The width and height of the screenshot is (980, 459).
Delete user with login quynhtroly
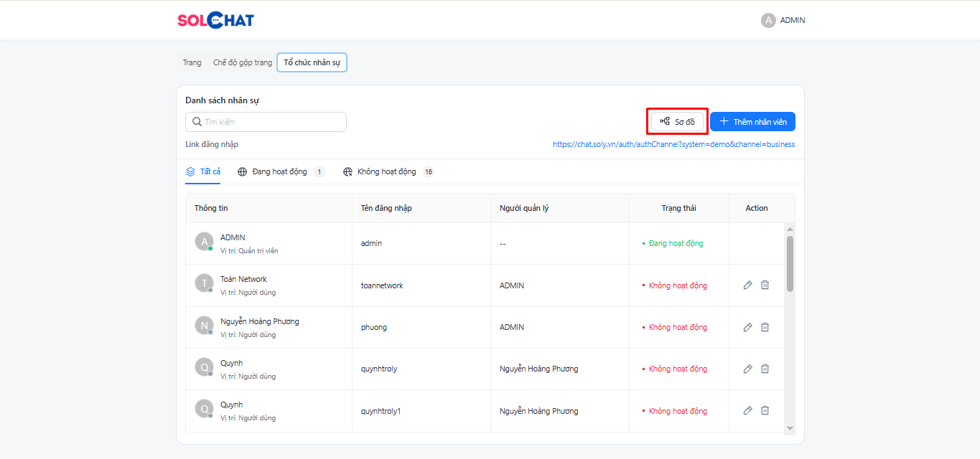tap(765, 369)
